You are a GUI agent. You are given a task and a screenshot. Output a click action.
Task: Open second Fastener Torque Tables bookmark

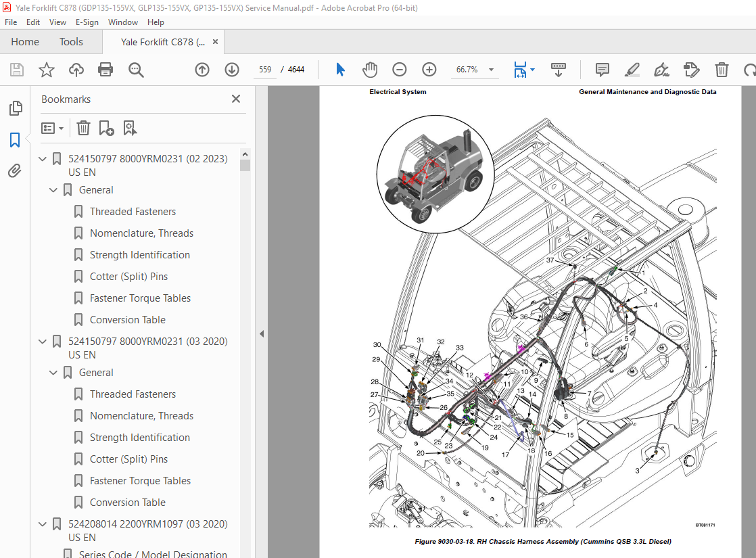(140, 481)
